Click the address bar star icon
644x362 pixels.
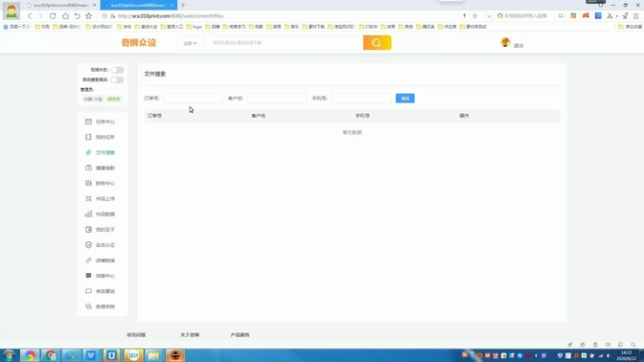point(474,16)
